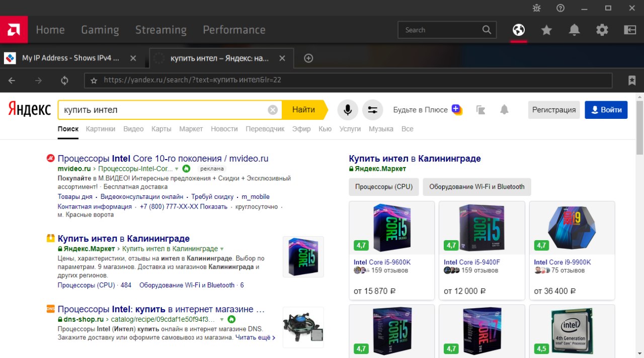Click the Core i9 product box image
This screenshot has height=358, width=644.
(573, 228)
